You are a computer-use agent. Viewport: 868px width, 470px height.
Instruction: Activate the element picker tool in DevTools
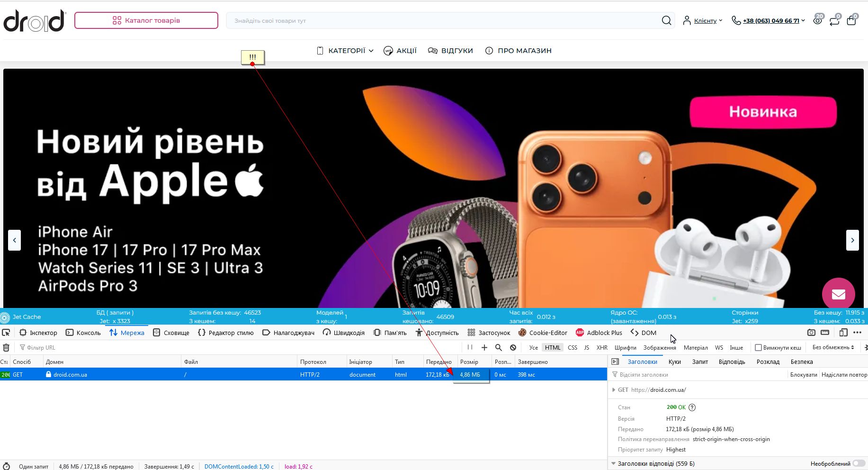[6, 333]
